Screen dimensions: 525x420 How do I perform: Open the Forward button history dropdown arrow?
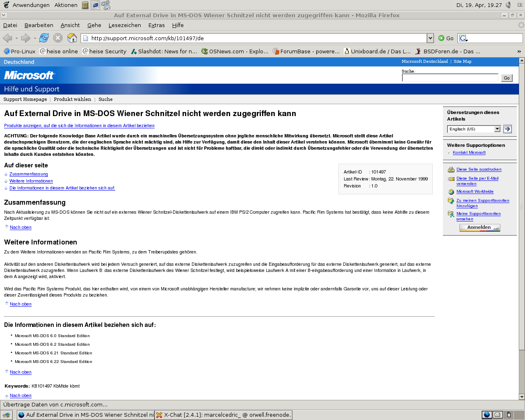[x=35, y=39]
